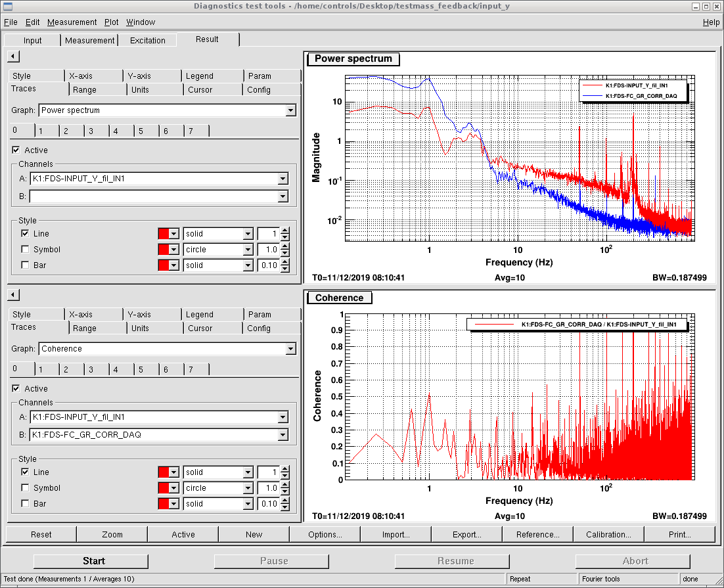Increase the Bar width in the Coherence panel
The width and height of the screenshot is (724, 588).
284,501
